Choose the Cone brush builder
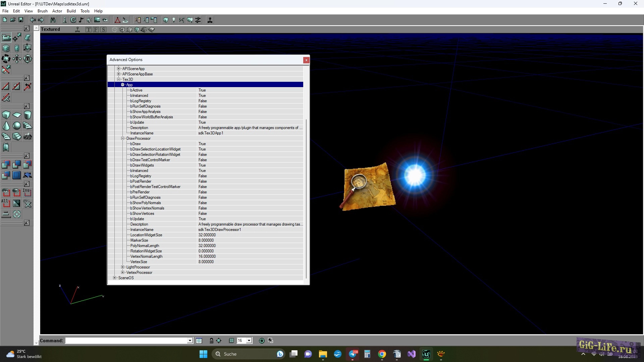 click(6, 126)
